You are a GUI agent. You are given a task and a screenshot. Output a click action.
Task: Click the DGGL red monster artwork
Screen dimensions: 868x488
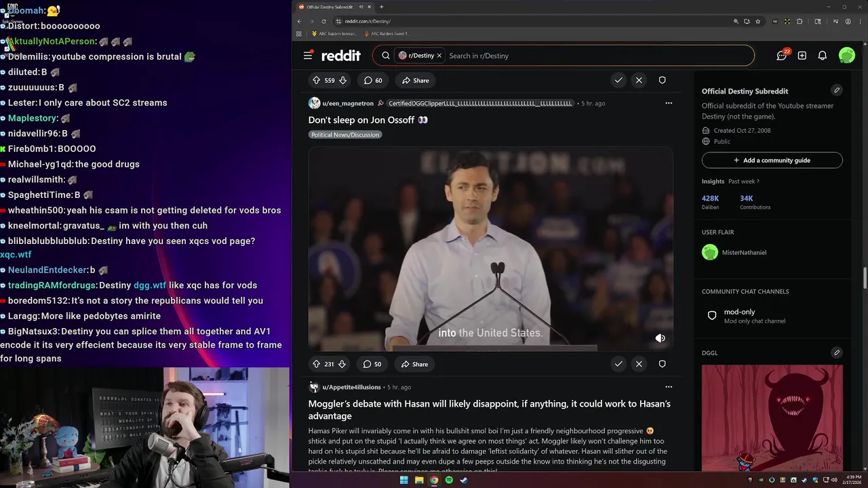pos(772,418)
